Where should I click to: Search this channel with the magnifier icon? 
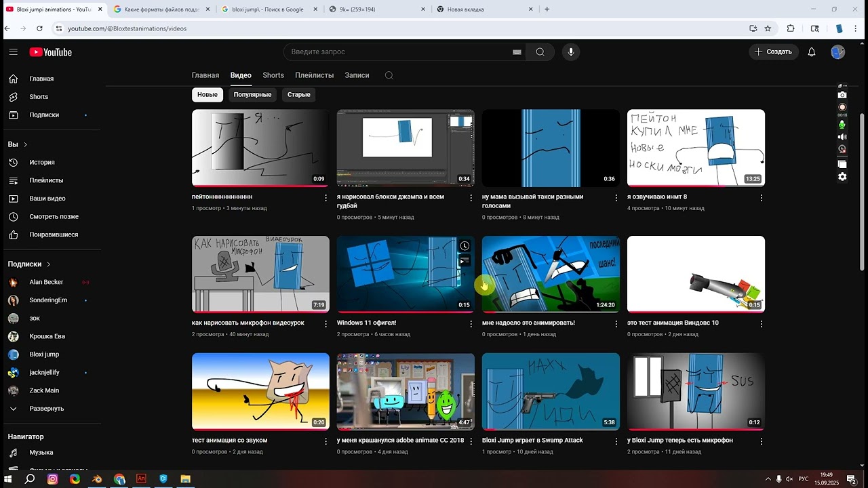(x=389, y=75)
